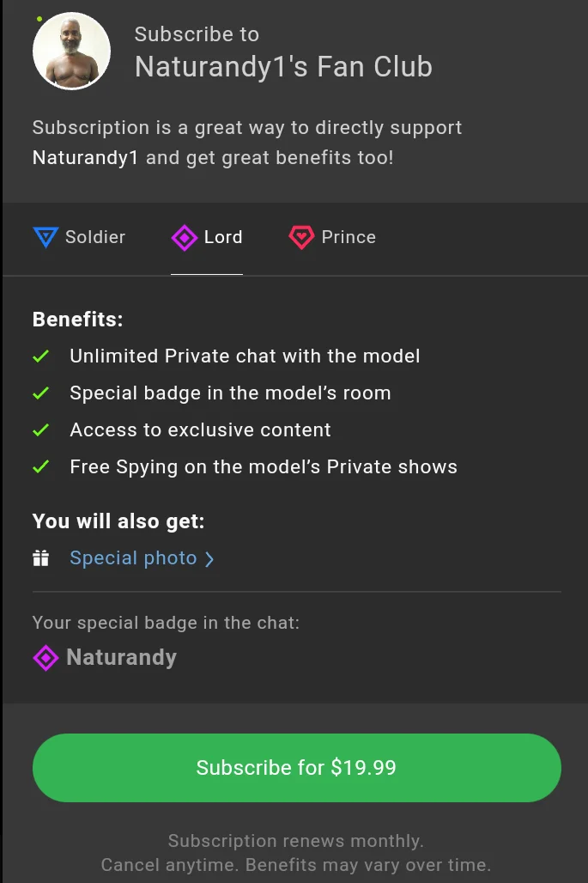Click the checkmark beside Free Spying benefit
Viewport: 588px width, 883px height.
40,466
